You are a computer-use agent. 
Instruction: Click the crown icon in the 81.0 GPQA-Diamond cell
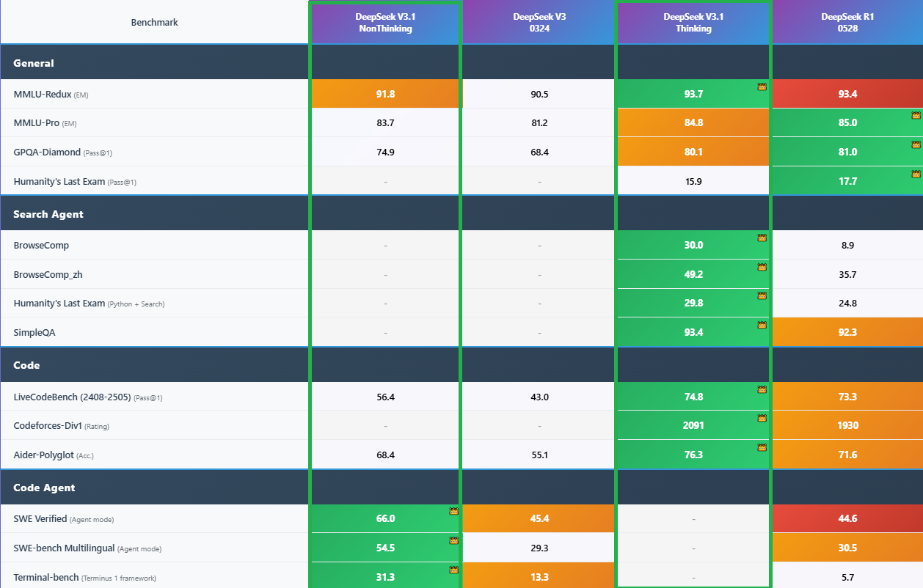pos(916,144)
